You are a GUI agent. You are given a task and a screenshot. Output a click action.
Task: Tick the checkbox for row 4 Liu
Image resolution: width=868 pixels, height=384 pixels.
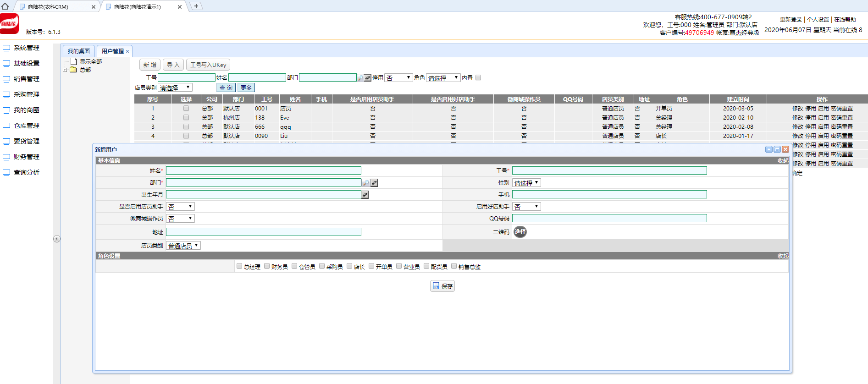tap(186, 136)
